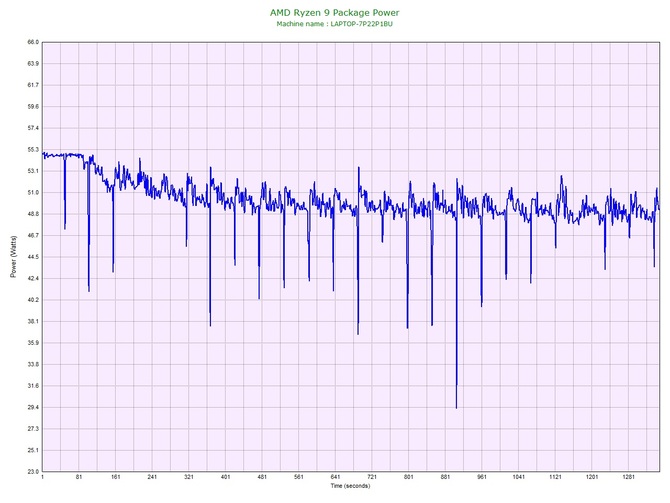Click the Y-axis value 55.3
The image size is (670, 503).
tap(33, 150)
